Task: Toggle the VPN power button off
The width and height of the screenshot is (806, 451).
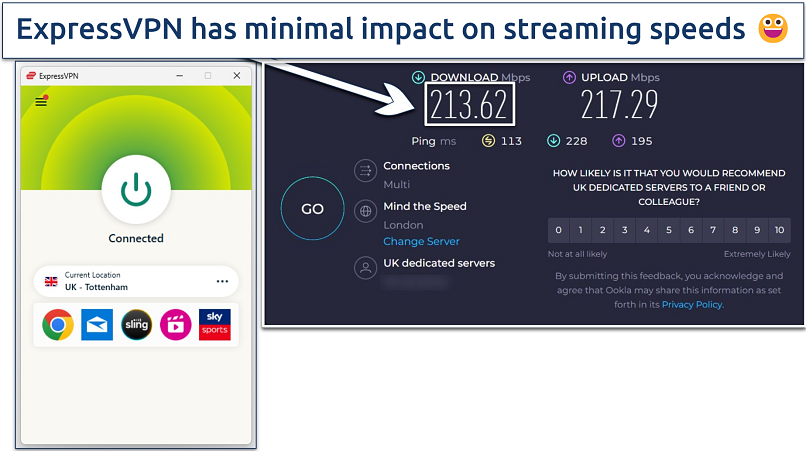Action: click(x=135, y=189)
